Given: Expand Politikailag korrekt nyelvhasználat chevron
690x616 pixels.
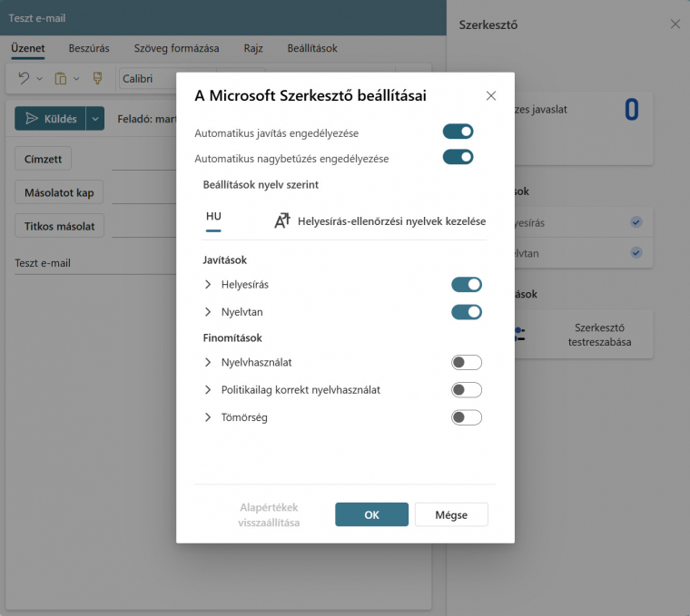Looking at the screenshot, I should click(x=208, y=389).
